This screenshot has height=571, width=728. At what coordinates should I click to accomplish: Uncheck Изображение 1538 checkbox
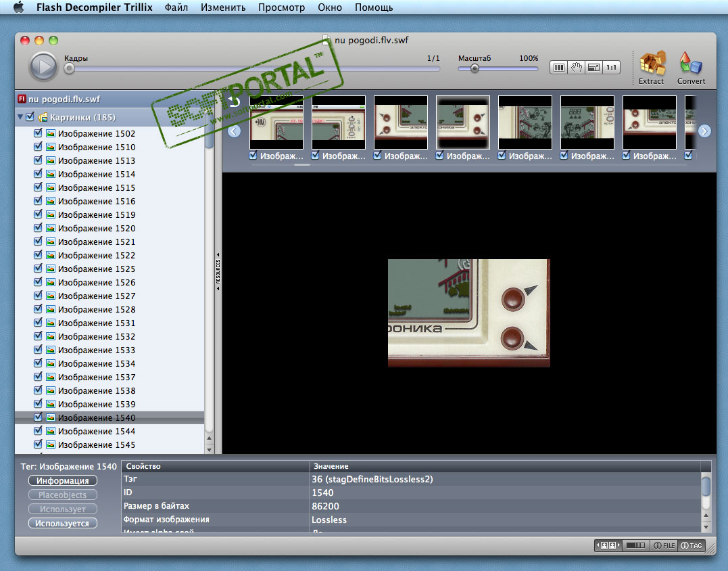tap(38, 390)
